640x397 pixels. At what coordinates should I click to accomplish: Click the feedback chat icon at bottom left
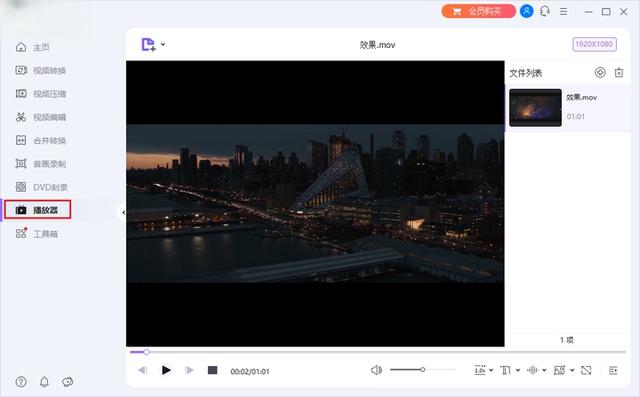click(67, 382)
